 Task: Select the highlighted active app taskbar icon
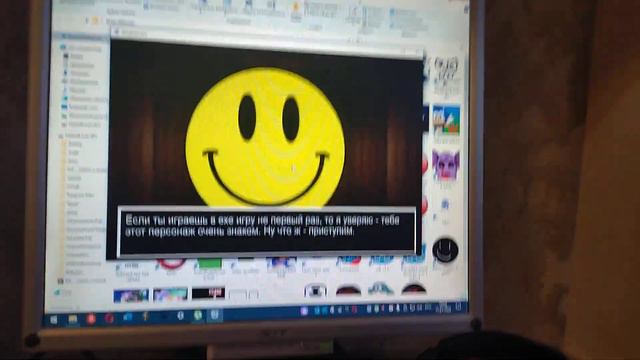pyautogui.click(x=216, y=315)
